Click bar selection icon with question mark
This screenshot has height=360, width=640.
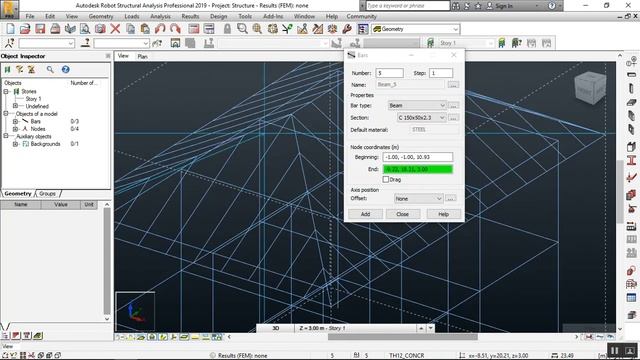(85, 43)
